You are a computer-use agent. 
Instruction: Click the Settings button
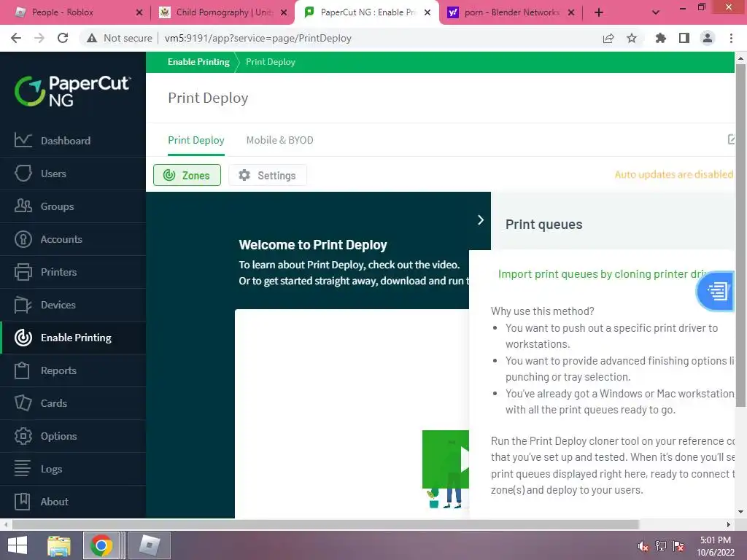(267, 175)
